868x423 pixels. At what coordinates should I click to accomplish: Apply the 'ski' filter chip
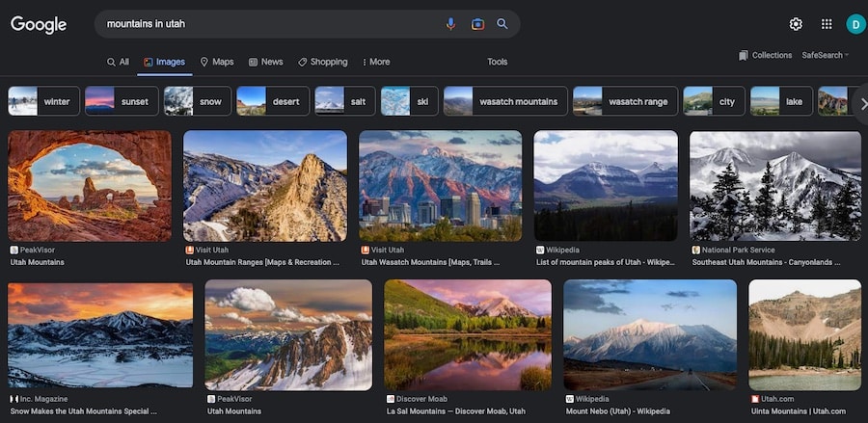tap(410, 101)
